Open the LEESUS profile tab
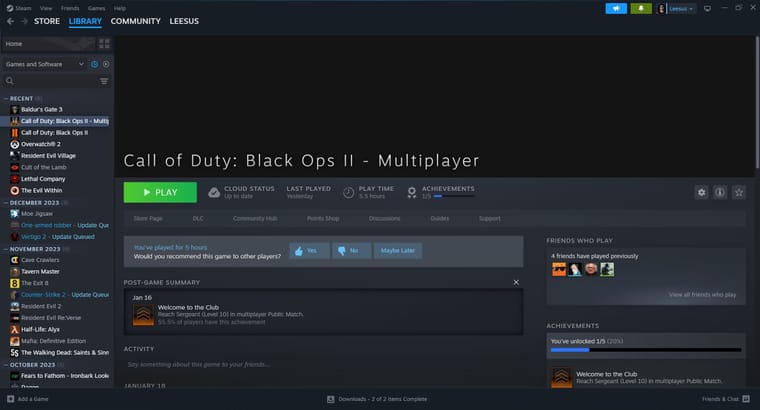 (x=184, y=21)
